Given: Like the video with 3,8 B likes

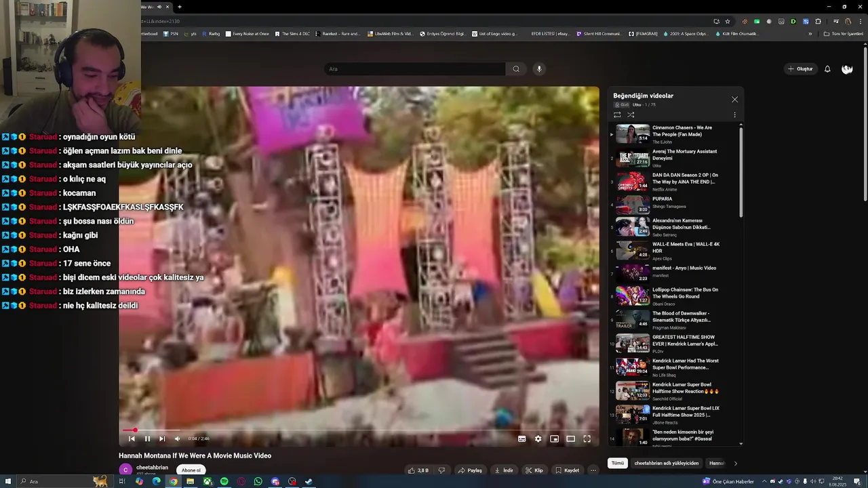Looking at the screenshot, I should [420, 470].
